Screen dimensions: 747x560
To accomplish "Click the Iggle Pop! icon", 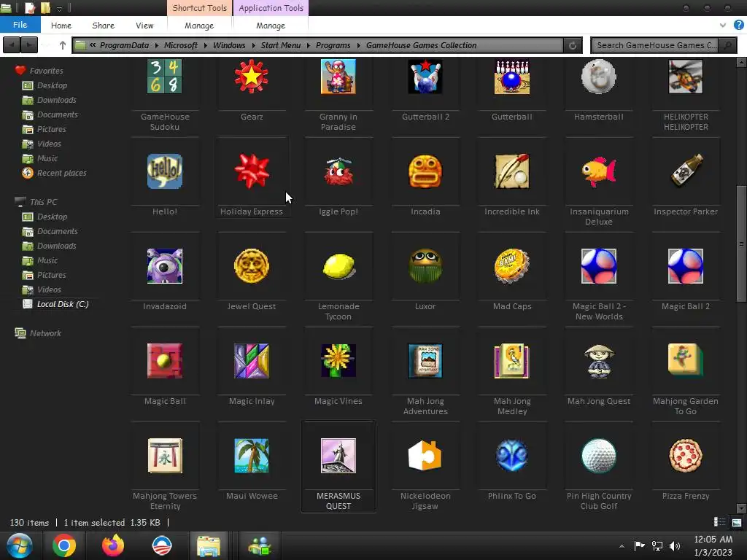I will point(338,171).
